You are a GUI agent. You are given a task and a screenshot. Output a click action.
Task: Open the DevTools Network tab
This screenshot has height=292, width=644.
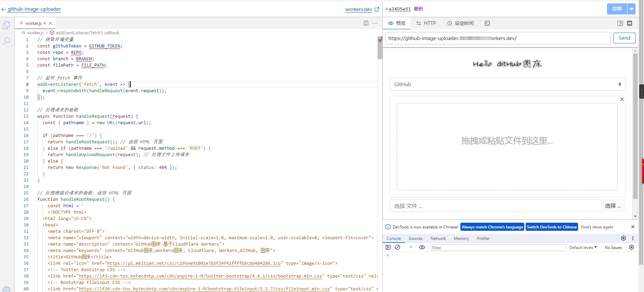click(438, 239)
